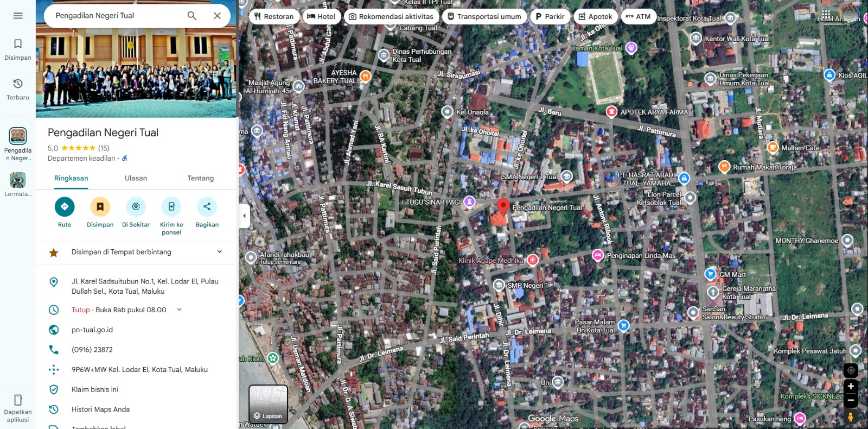Open the Google apps grid
The width and height of the screenshot is (868, 429).
826,14
